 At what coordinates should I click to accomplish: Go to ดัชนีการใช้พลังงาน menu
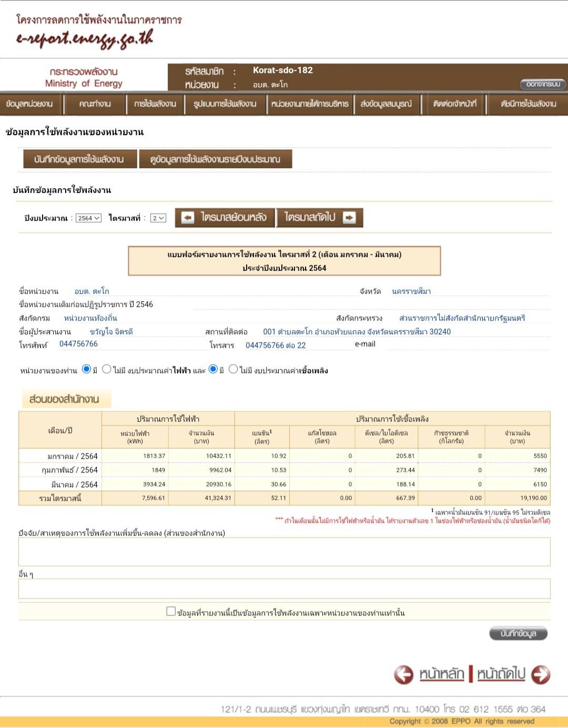(x=528, y=104)
